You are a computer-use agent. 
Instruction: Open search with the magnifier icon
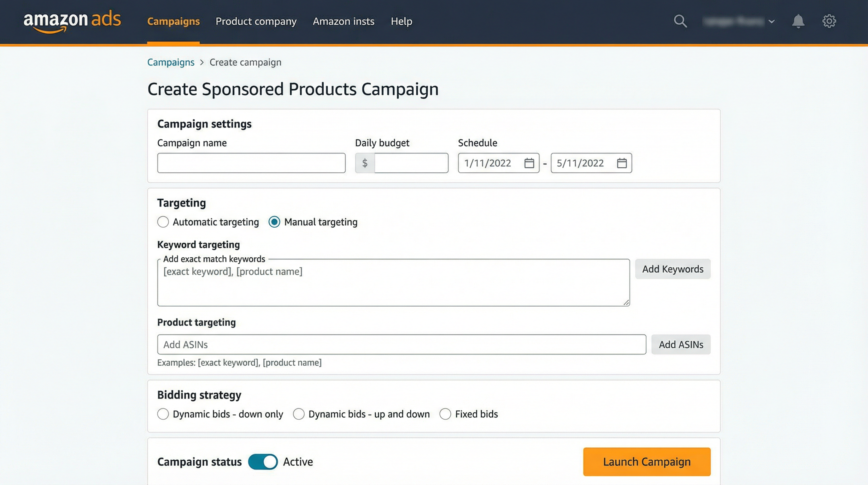point(680,21)
